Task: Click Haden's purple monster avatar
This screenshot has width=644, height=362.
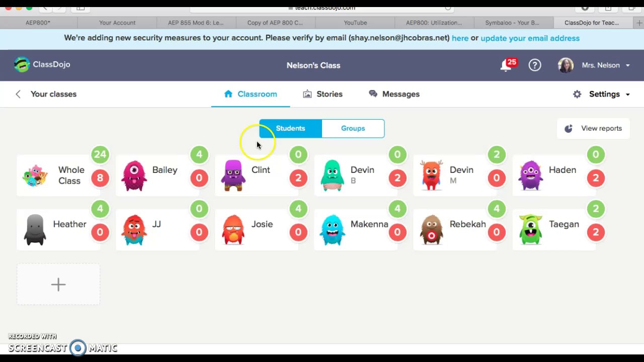Action: coord(530,175)
